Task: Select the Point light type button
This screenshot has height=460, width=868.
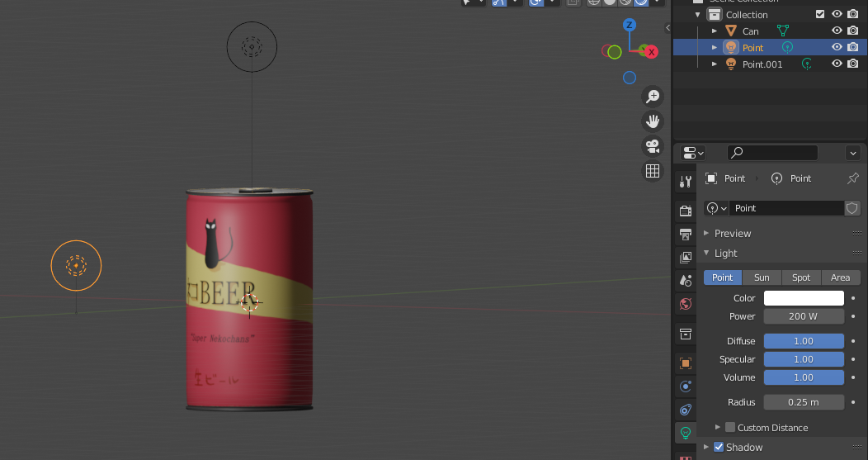Action: (723, 277)
